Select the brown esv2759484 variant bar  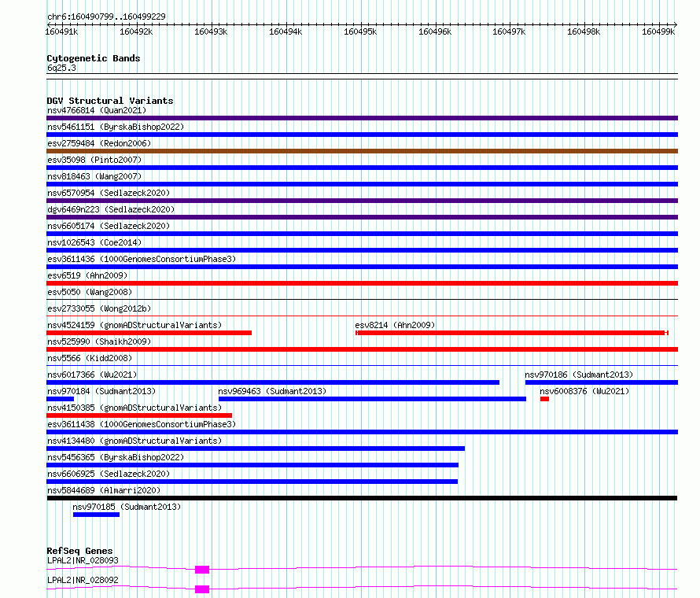(x=362, y=151)
